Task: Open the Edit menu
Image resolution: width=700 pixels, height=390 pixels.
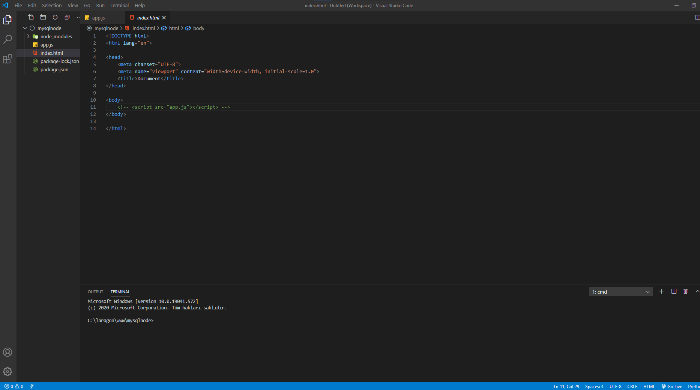Action: tap(32, 5)
